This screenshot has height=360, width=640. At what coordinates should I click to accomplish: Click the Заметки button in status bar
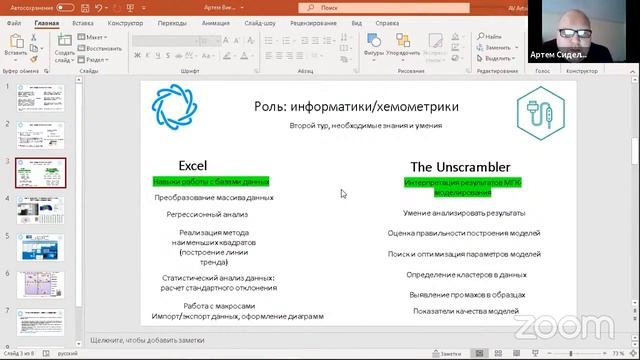[x=447, y=353]
